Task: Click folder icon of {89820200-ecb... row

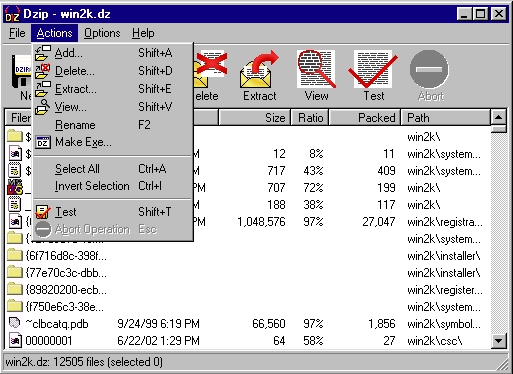Action: 15,289
